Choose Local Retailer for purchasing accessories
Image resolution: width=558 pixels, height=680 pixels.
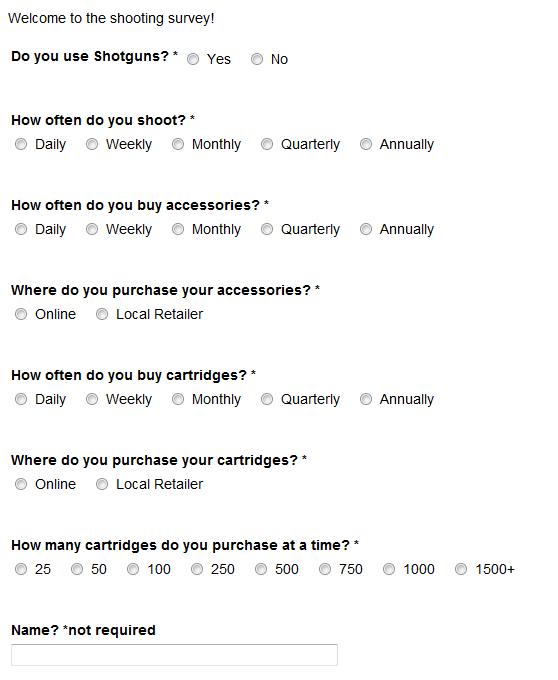click(102, 314)
